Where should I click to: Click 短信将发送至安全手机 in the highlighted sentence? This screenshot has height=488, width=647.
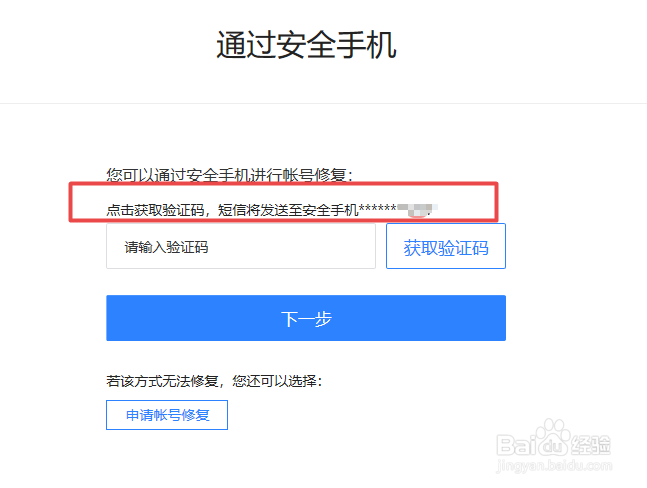(288, 210)
